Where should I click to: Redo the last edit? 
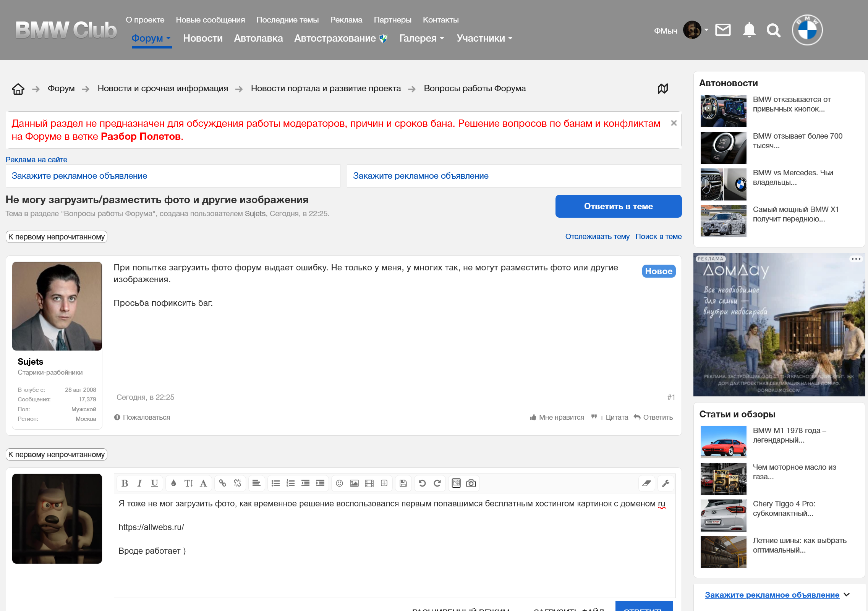[x=437, y=483]
